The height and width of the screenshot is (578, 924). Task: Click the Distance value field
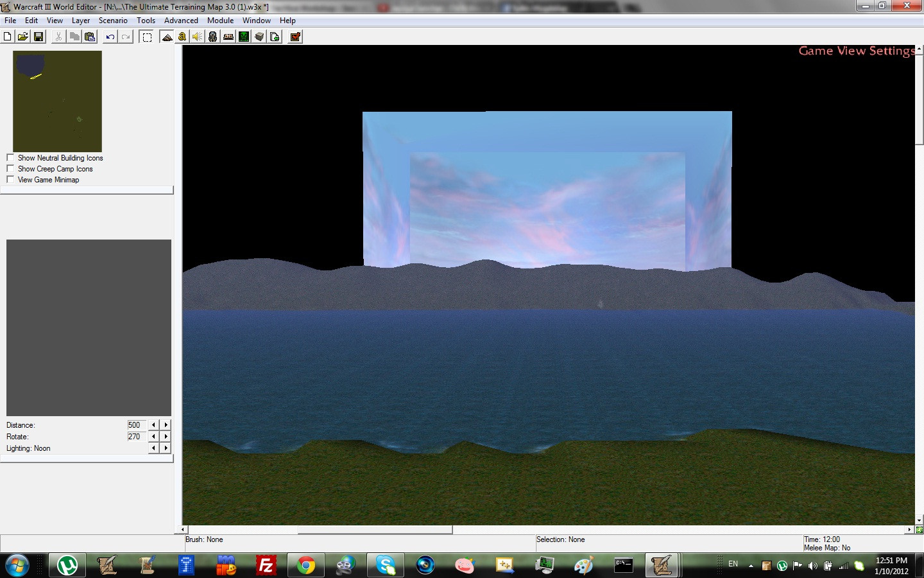[137, 425]
